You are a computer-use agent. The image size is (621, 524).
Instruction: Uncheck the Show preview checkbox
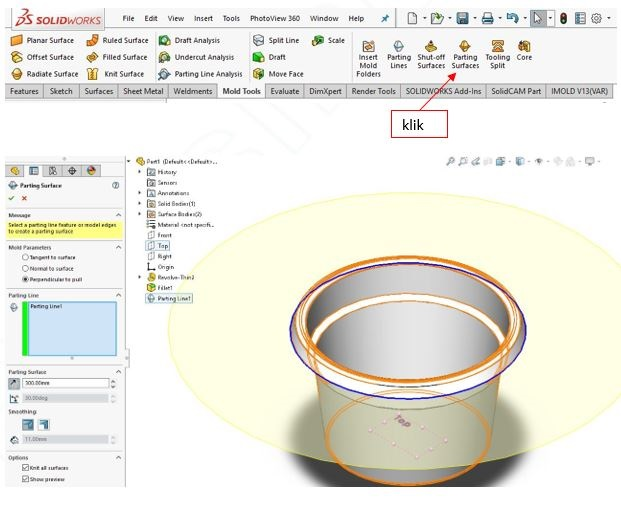click(26, 479)
